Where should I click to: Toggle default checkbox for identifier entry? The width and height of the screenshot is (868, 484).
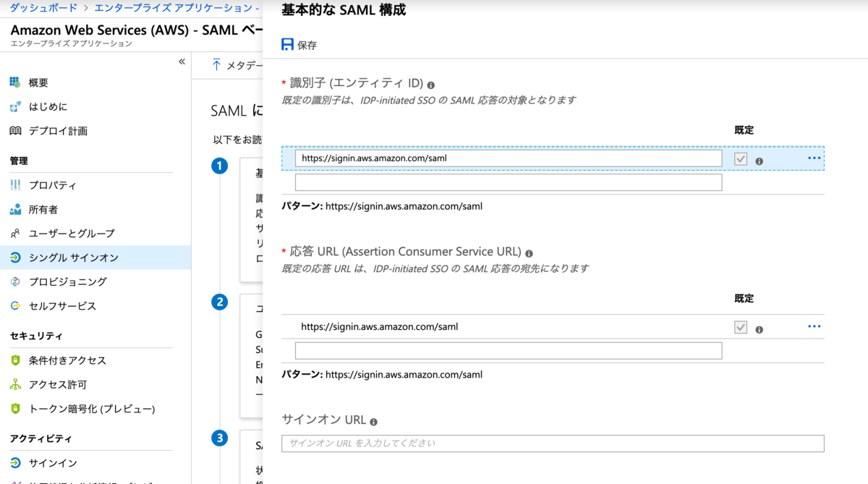click(740, 159)
